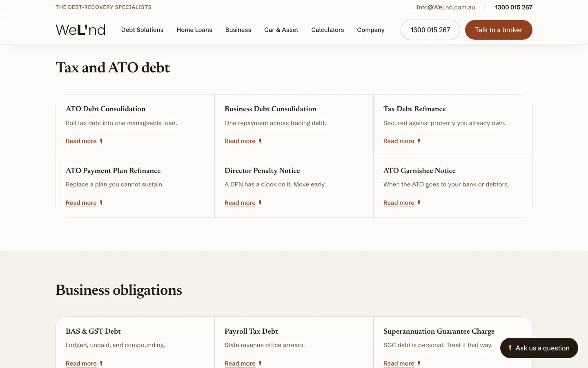
Task: Open Ask us a question chat
Action: [x=539, y=348]
